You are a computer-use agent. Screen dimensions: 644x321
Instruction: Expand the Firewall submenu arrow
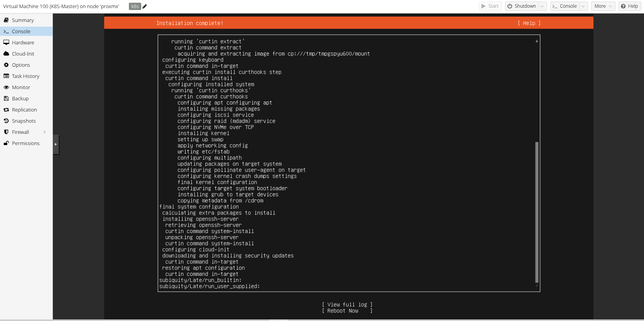tap(45, 132)
